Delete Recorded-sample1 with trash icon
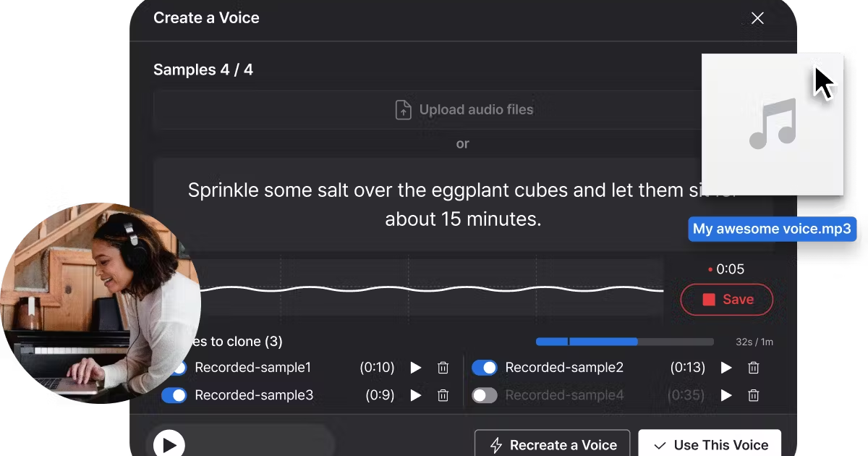The width and height of the screenshot is (868, 456). coord(443,368)
